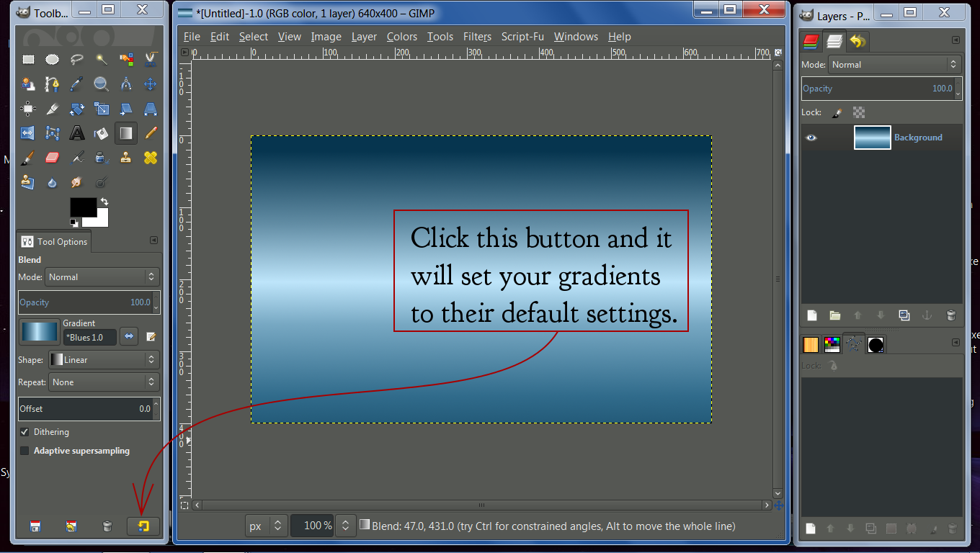The height and width of the screenshot is (553, 980).
Task: Open the Script-Fu menu
Action: click(x=522, y=37)
